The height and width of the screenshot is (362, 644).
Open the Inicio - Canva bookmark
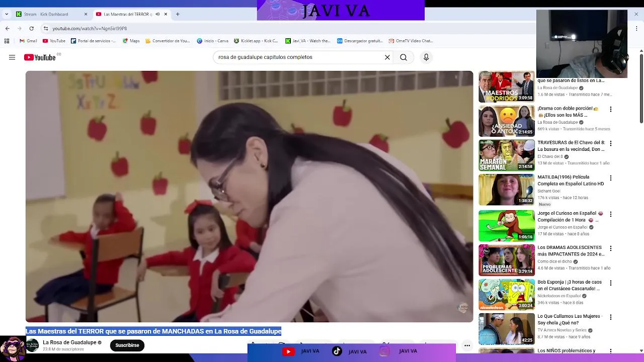click(212, 41)
